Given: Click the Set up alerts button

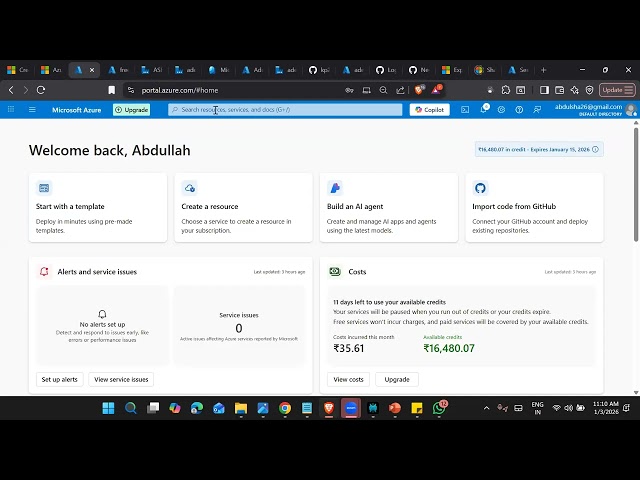Looking at the screenshot, I should pyautogui.click(x=60, y=380).
